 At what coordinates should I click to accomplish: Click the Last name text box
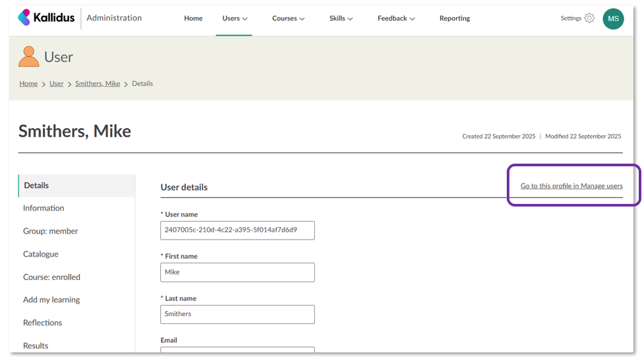point(237,314)
